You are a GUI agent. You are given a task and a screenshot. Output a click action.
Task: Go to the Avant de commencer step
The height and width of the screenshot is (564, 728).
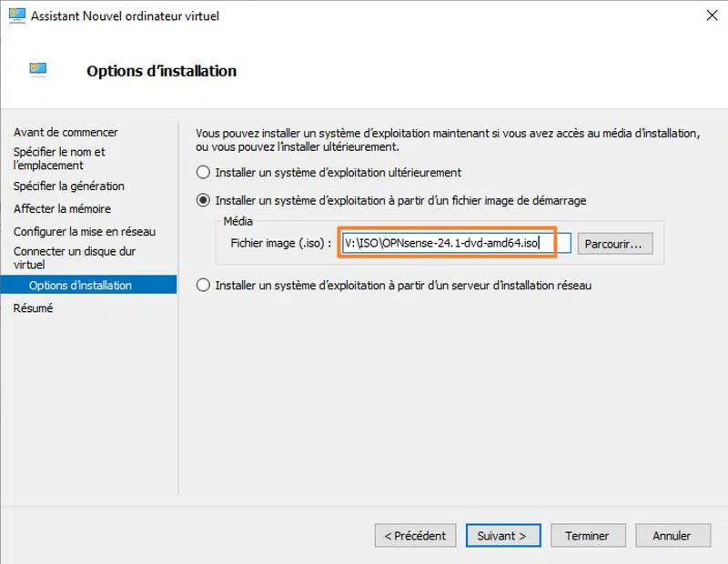pos(66,133)
